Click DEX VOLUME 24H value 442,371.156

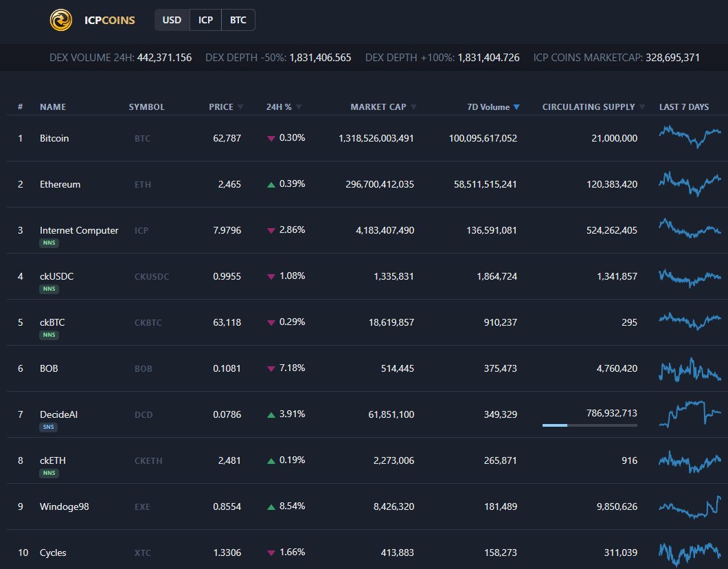tap(164, 58)
